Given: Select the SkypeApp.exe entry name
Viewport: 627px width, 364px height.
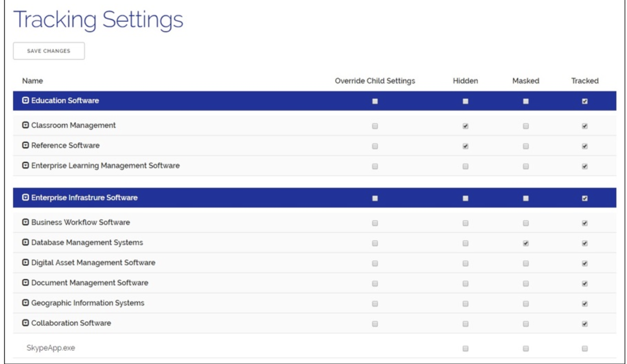Looking at the screenshot, I should pyautogui.click(x=51, y=348).
